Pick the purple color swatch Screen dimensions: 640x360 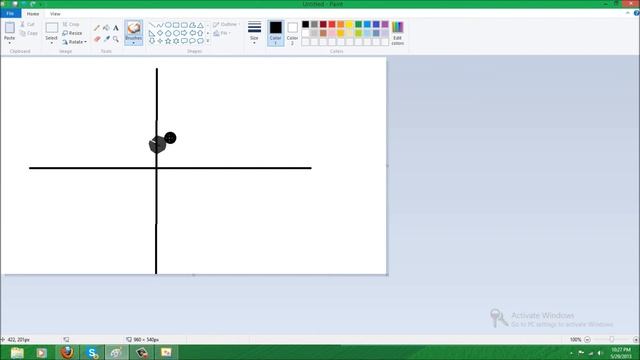pyautogui.click(x=385, y=24)
